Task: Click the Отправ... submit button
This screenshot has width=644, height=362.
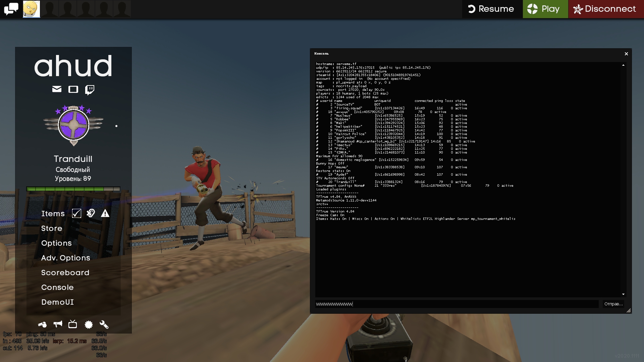Action: 613,304
